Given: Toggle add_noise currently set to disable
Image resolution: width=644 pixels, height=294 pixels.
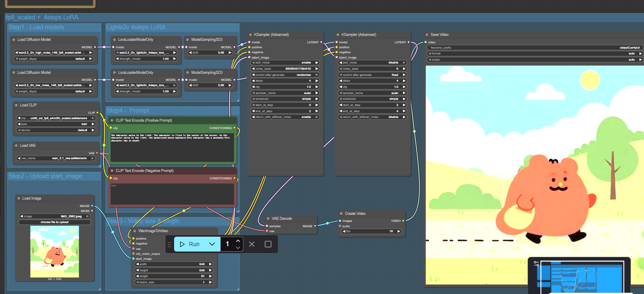Looking at the screenshot, I should coord(373,63).
